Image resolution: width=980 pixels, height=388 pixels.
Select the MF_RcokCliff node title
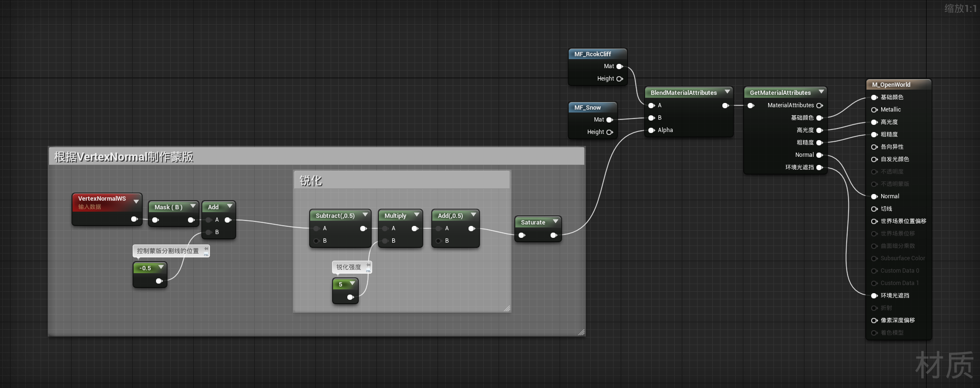593,54
